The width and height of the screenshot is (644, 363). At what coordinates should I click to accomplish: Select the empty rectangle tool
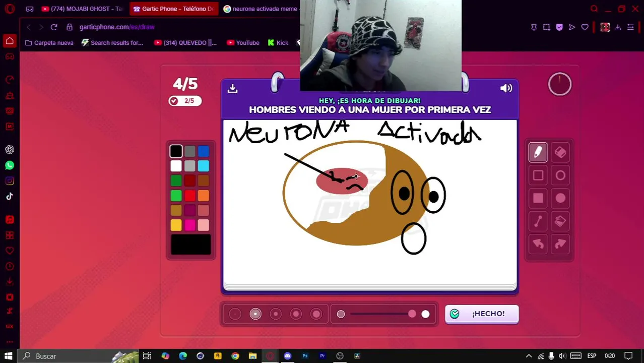(x=538, y=175)
